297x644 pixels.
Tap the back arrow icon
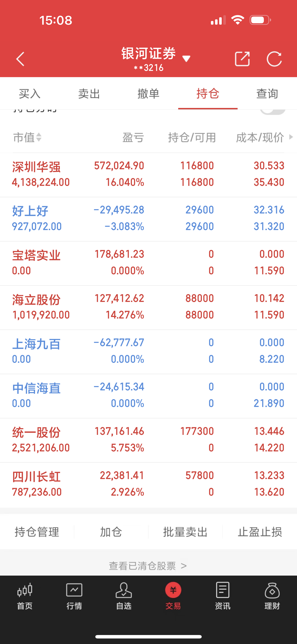(20, 59)
